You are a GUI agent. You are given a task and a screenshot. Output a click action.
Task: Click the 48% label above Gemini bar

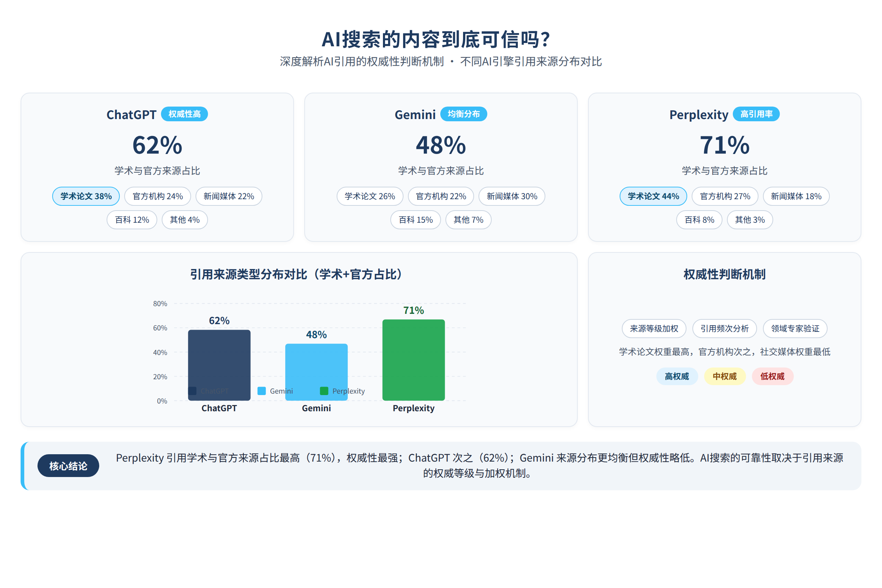point(316,334)
